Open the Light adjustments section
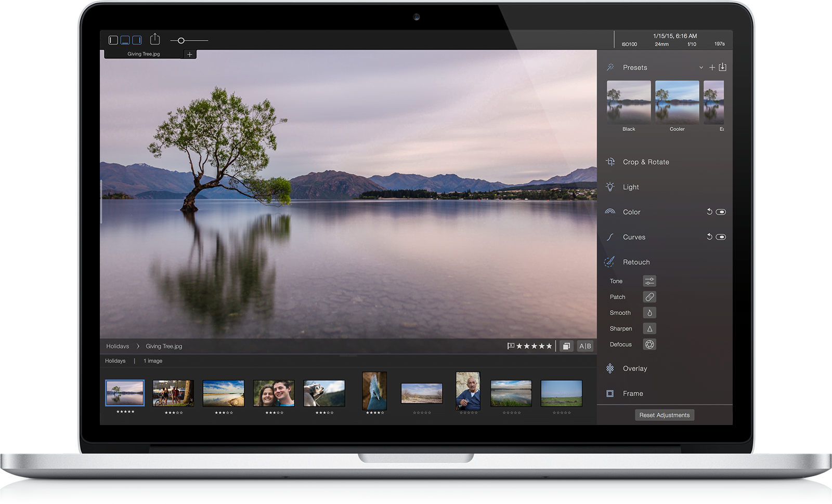Image resolution: width=832 pixels, height=504 pixels. [631, 187]
